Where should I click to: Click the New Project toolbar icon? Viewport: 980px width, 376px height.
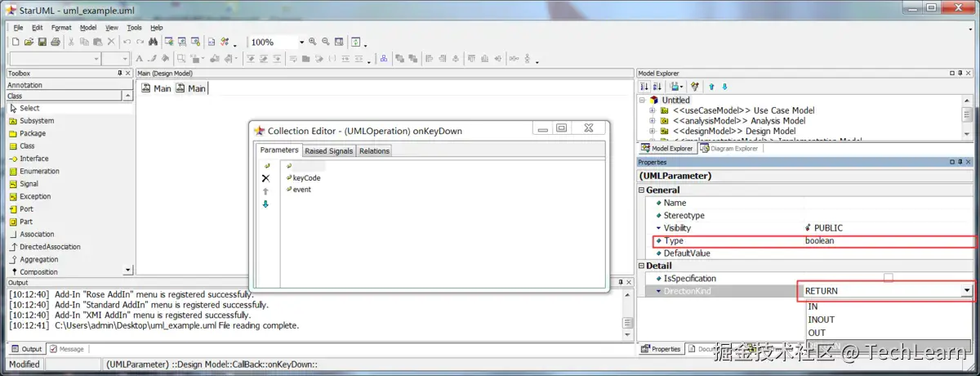[x=16, y=42]
